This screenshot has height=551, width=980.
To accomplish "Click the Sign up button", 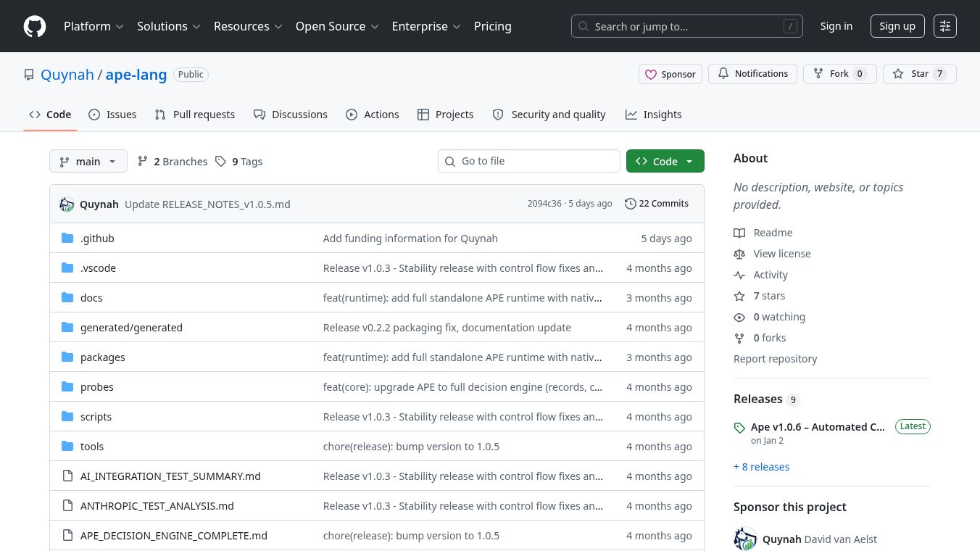I will pyautogui.click(x=897, y=26).
